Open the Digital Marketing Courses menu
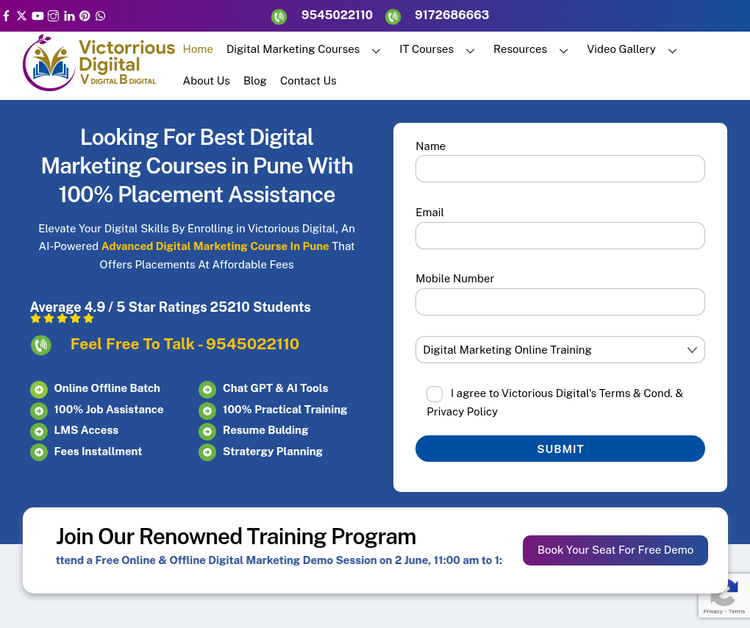750x628 pixels. [x=293, y=49]
